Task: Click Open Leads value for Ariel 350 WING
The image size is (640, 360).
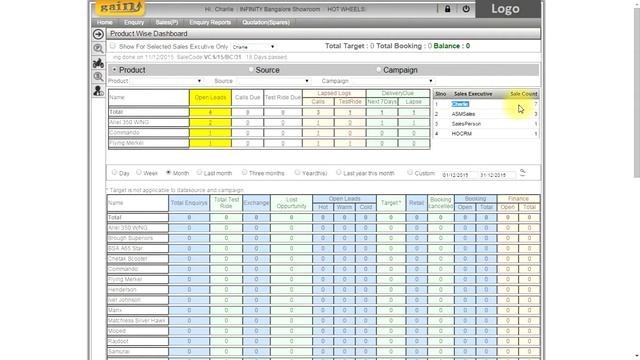Action: tap(210, 122)
